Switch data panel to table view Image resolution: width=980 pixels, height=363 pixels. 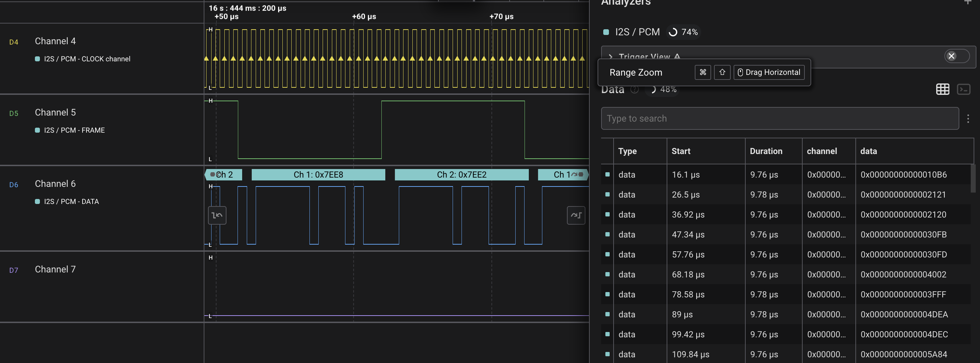pos(942,90)
